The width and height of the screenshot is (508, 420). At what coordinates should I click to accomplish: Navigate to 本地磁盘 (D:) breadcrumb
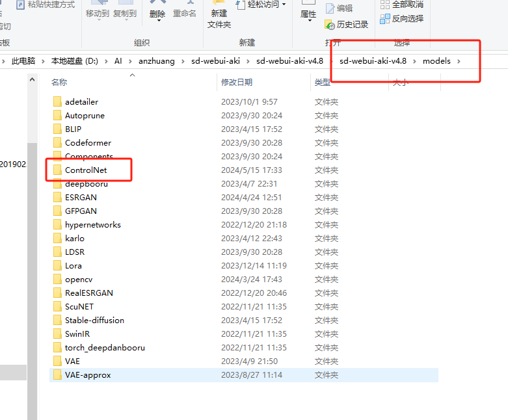(75, 61)
